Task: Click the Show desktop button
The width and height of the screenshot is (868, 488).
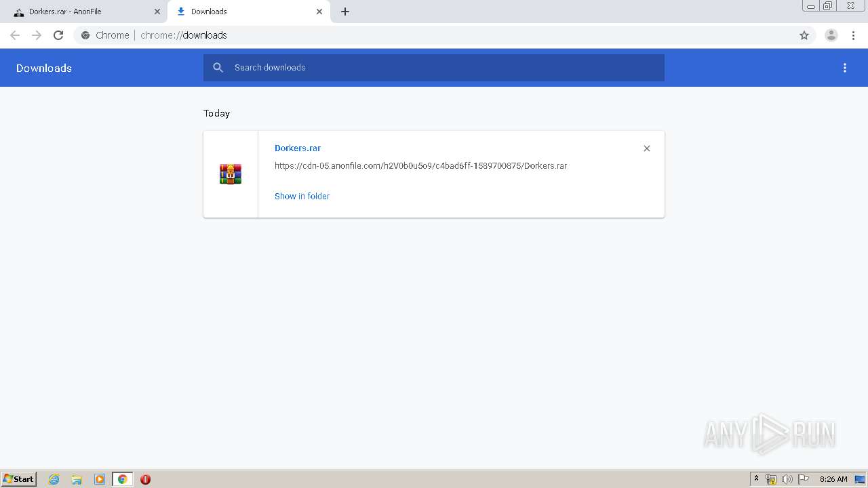Action: (861, 479)
